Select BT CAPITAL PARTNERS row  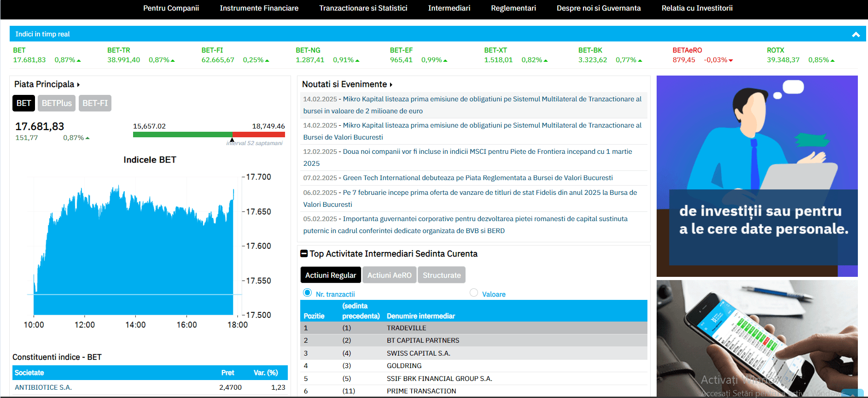474,340
